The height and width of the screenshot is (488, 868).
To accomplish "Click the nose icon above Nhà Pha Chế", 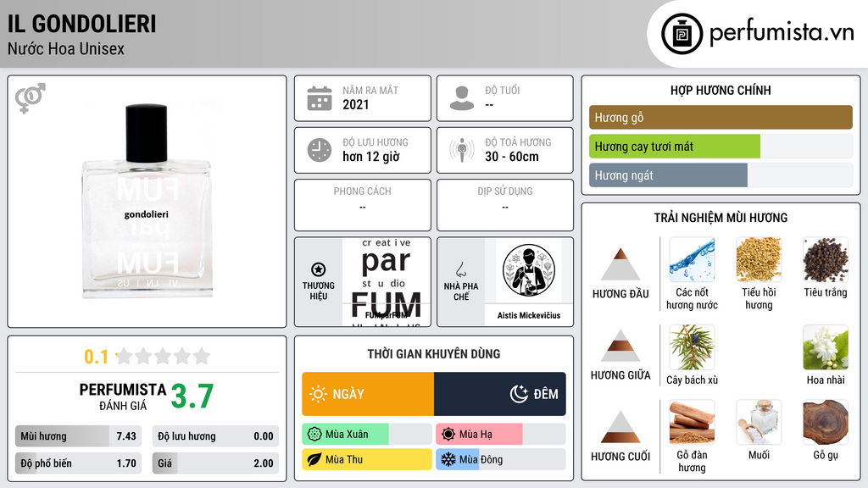I will [x=460, y=269].
